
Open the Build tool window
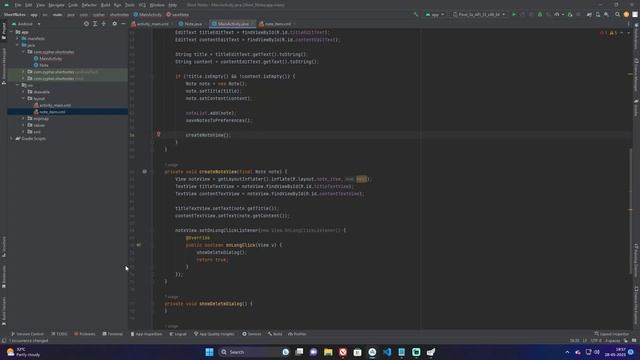pos(275,334)
